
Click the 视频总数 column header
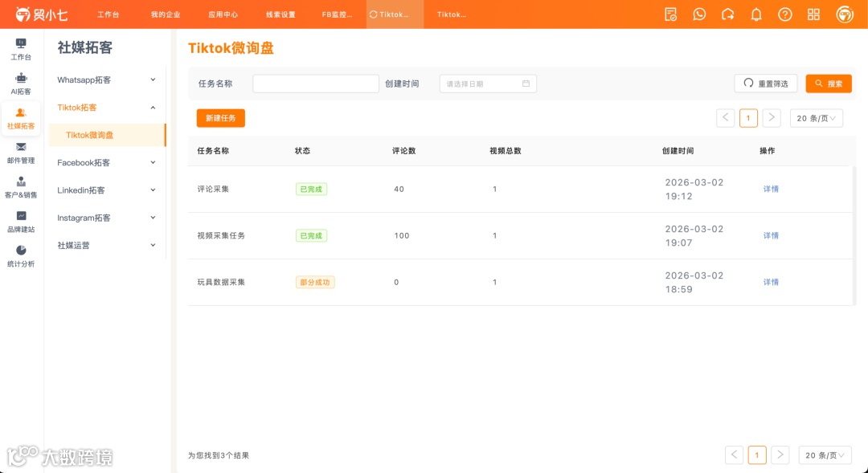505,150
